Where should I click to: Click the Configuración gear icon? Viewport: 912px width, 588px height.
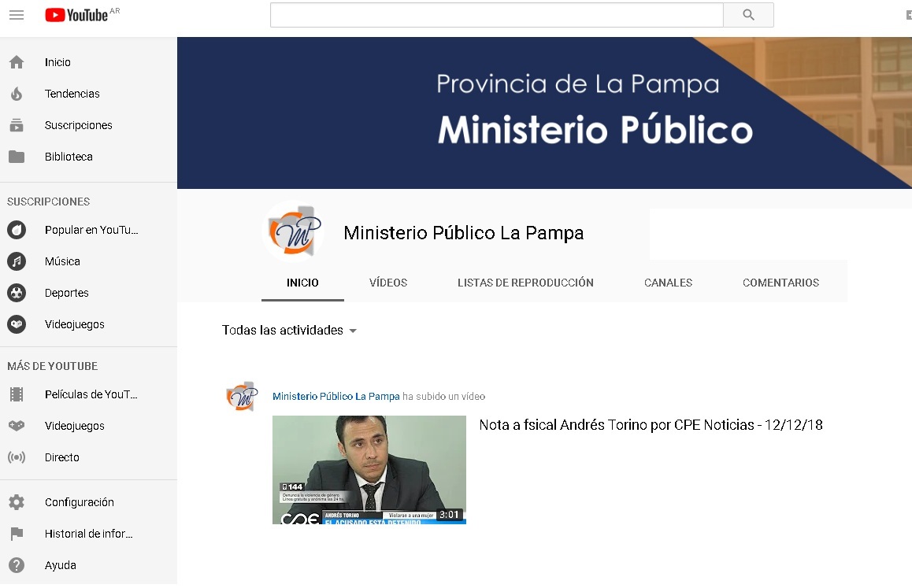tap(17, 502)
